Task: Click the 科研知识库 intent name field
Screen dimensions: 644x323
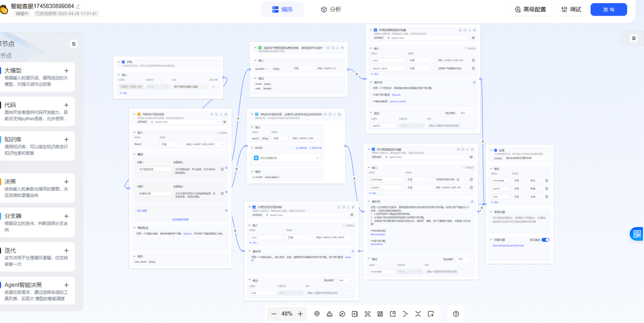Action: point(154,193)
